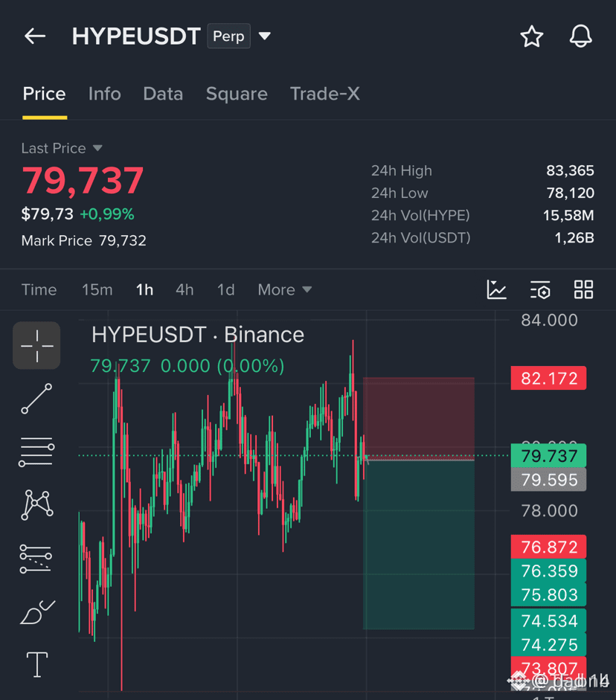Click the 75.803 green price label
Image resolution: width=616 pixels, height=700 pixels.
[548, 594]
